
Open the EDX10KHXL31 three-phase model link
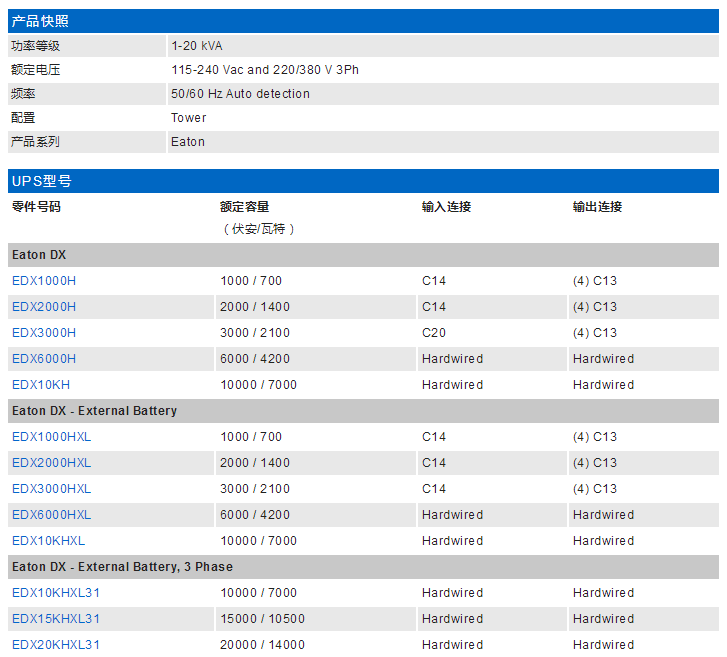[56, 593]
